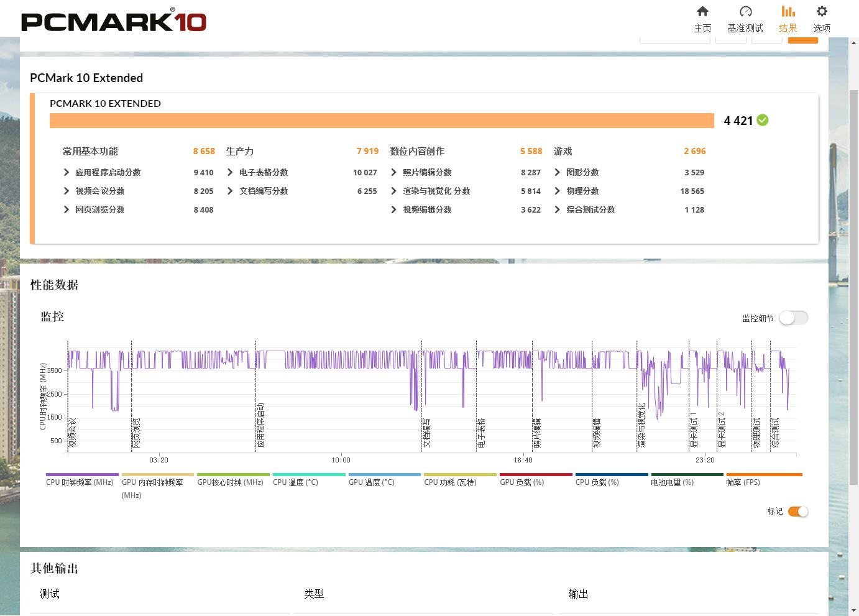Expand 文档编写分数 row
The width and height of the screenshot is (859, 616).
pos(230,191)
